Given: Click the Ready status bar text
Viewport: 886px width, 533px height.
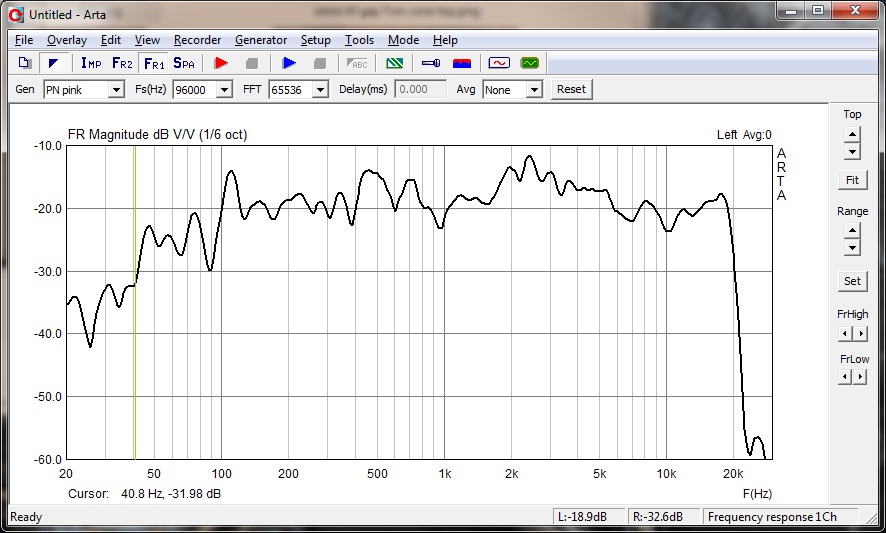Looking at the screenshot, I should click(26, 517).
